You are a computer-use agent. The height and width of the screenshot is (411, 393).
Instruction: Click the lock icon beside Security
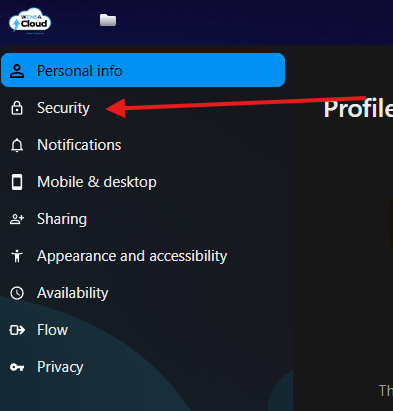click(x=17, y=108)
